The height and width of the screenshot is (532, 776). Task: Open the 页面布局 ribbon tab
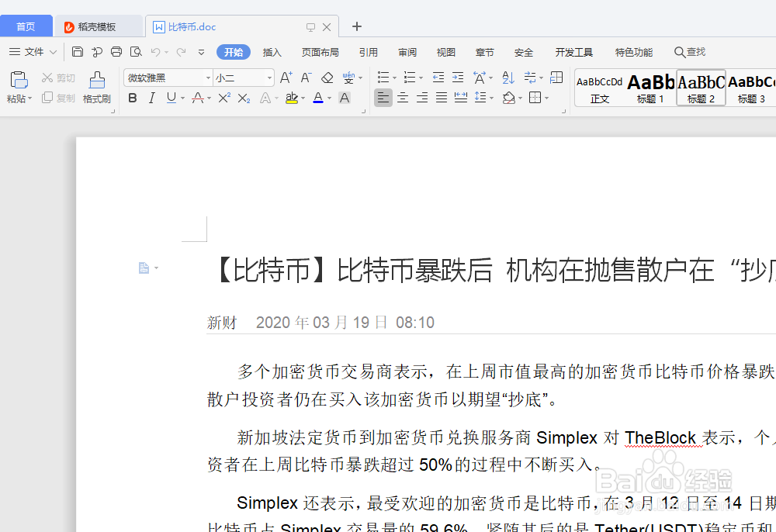(320, 52)
